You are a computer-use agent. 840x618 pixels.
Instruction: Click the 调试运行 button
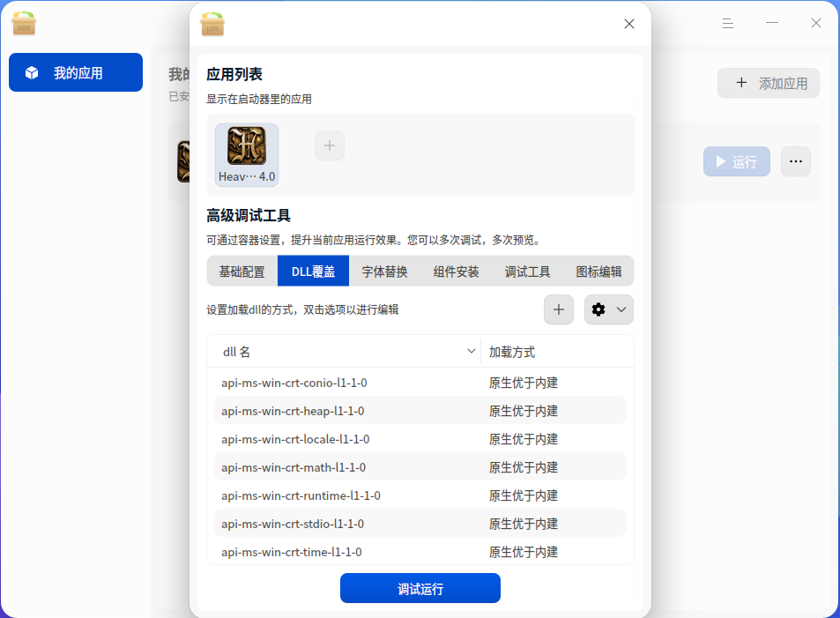coord(420,589)
